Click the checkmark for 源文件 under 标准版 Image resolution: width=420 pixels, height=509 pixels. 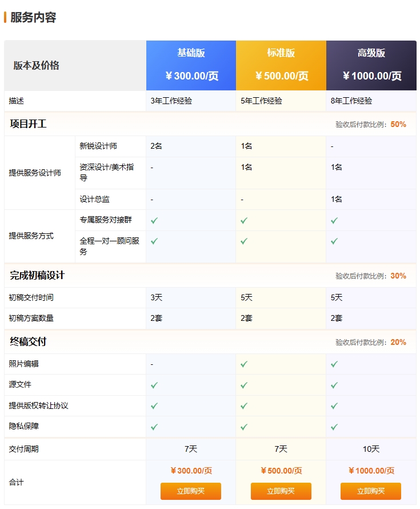(243, 385)
